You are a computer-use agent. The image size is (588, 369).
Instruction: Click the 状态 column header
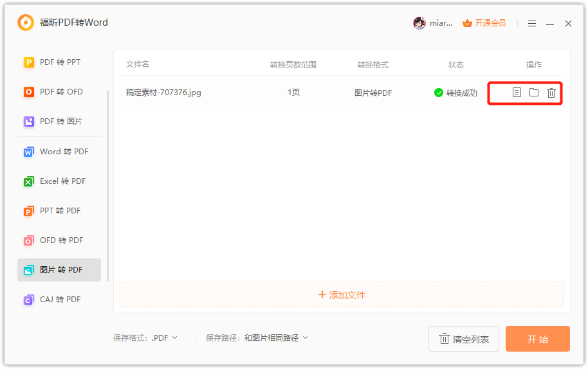[x=456, y=65]
